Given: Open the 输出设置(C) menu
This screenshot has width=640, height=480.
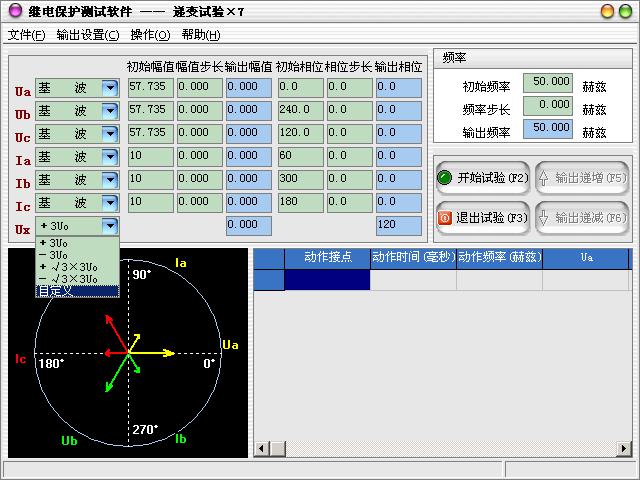Looking at the screenshot, I should click(x=87, y=34).
